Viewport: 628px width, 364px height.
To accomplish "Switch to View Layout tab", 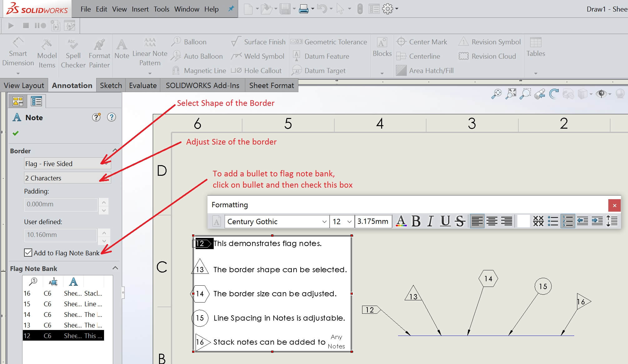I will tap(24, 85).
